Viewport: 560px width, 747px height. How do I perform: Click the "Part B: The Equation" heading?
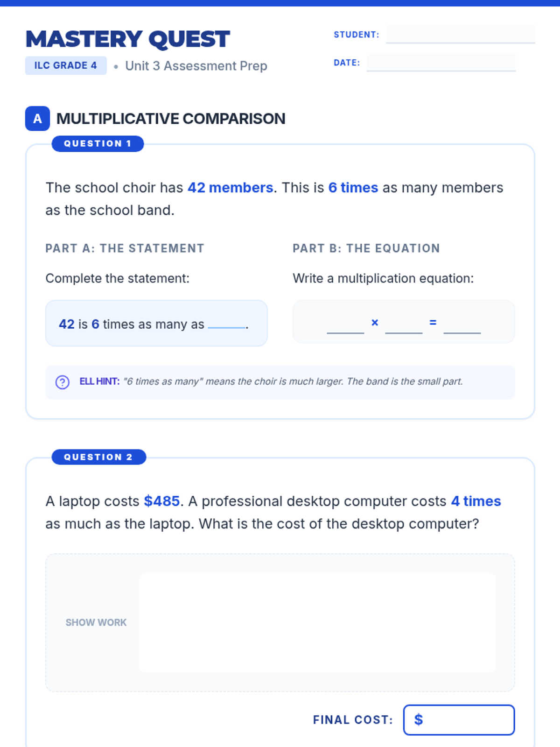click(x=366, y=248)
